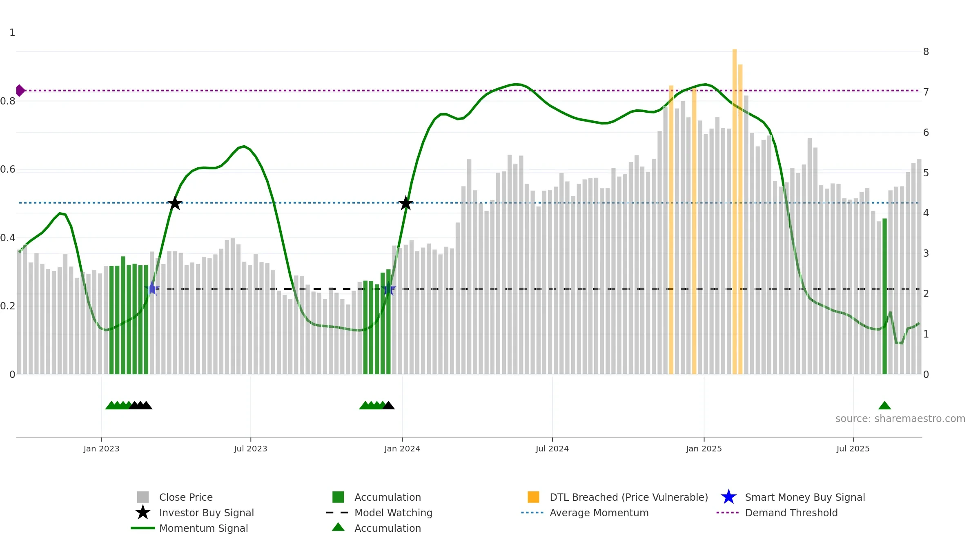This screenshot has width=980, height=551.
Task: Open the sharemaestro.com source link
Action: 900,419
